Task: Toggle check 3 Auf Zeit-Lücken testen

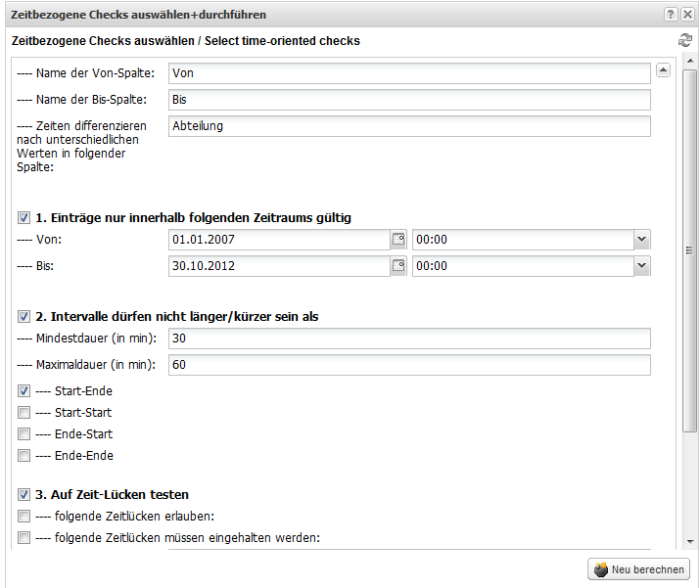Action: coord(23,494)
